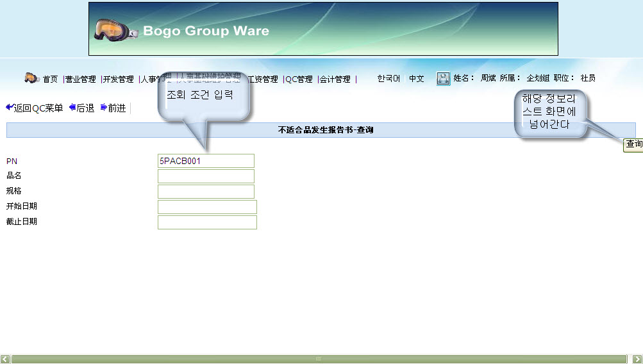Switch language to 한국어
643x364 pixels.
point(388,78)
